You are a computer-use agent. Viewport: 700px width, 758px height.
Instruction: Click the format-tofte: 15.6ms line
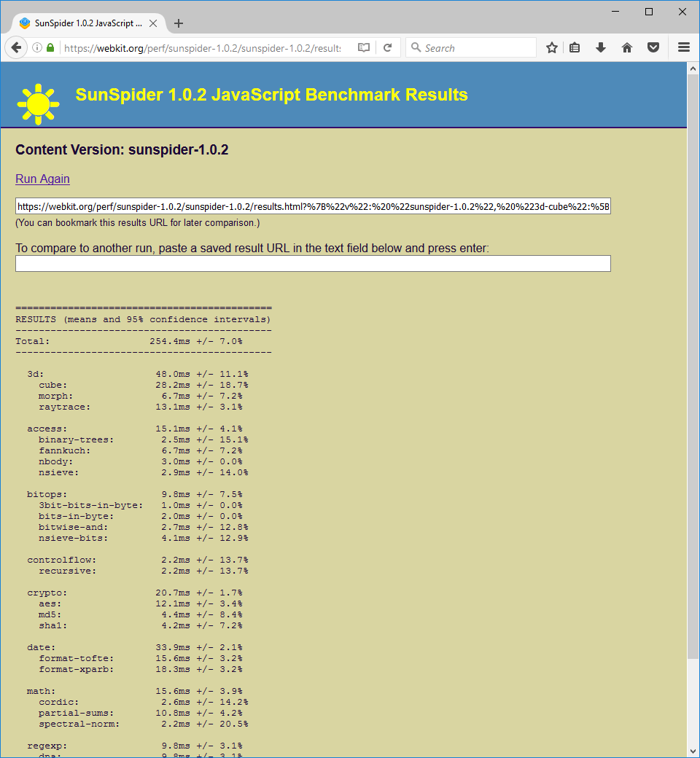[141, 658]
